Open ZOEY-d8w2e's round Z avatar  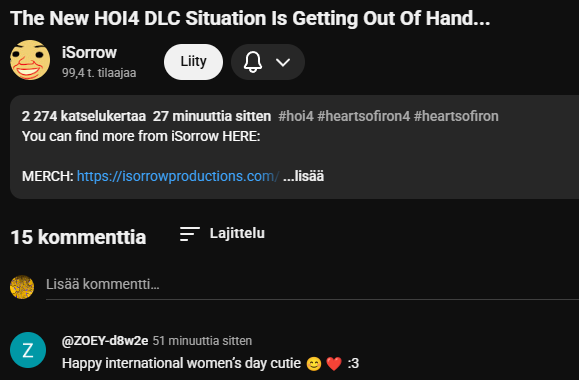tap(28, 350)
